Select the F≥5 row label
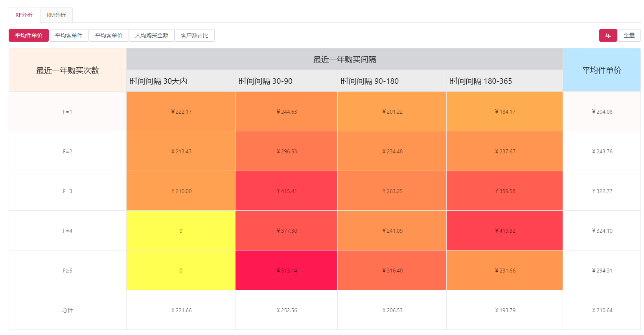The image size is (644, 335). pos(68,271)
